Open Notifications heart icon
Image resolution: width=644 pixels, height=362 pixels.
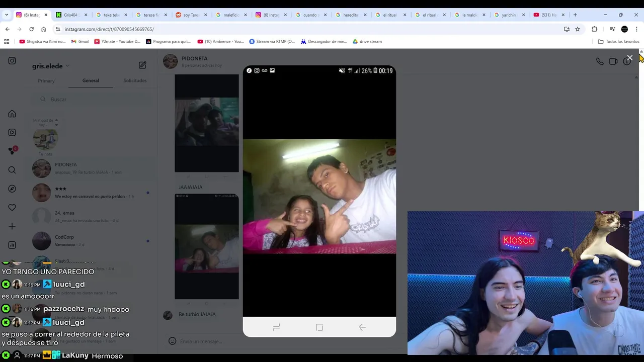point(12,207)
